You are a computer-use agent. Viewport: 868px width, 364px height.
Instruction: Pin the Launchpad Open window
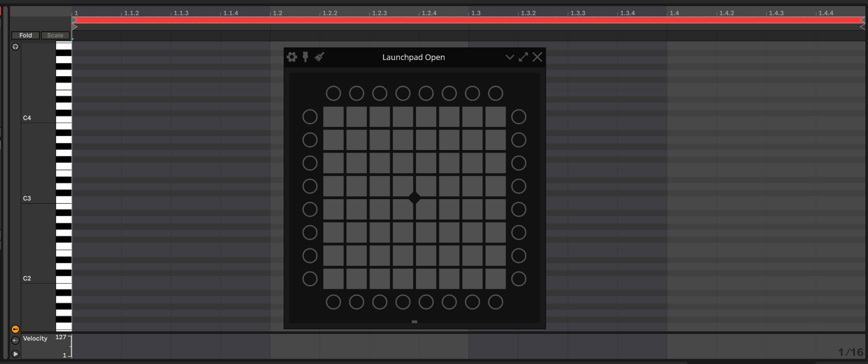(305, 57)
